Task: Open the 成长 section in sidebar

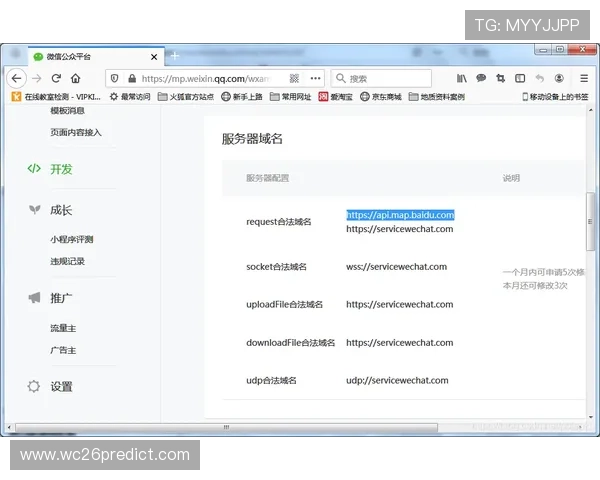Action: pyautogui.click(x=61, y=210)
